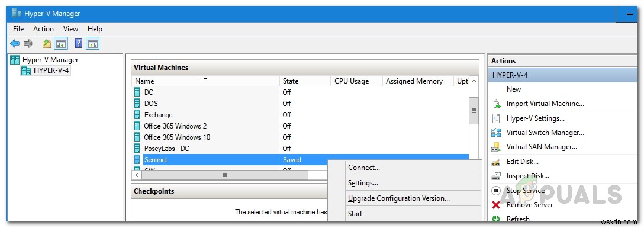Select the HYPER-V-4 server tree node
Viewport: 644px width, 228px height.
(51, 70)
